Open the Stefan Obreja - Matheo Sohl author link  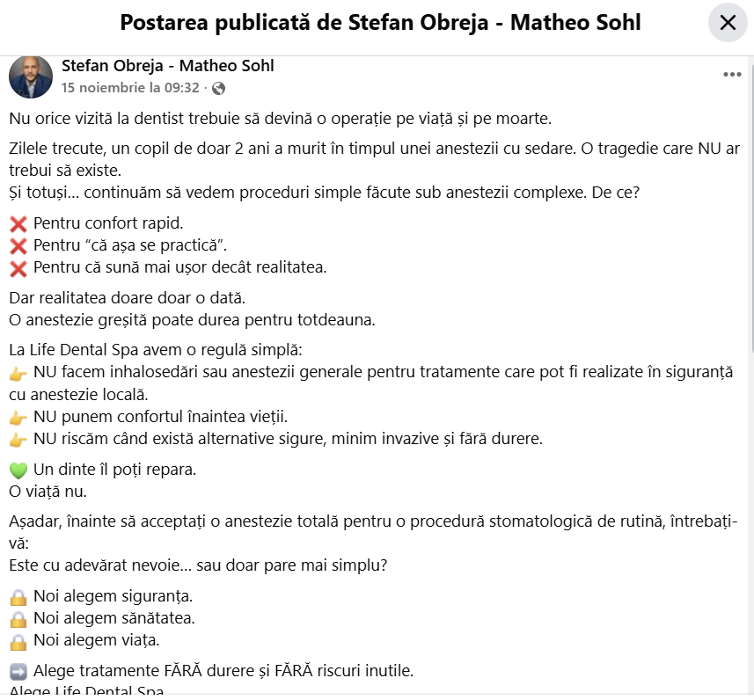(168, 67)
